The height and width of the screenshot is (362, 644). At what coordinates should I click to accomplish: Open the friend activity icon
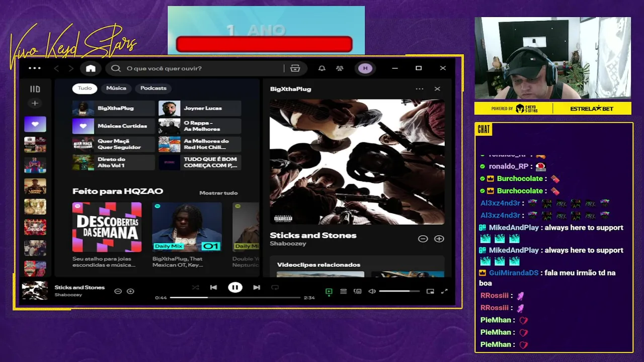coord(340,68)
